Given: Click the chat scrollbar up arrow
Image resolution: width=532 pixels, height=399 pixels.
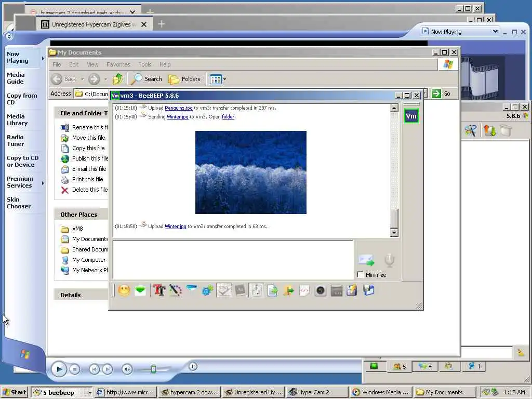Looking at the screenshot, I should pyautogui.click(x=394, y=108).
